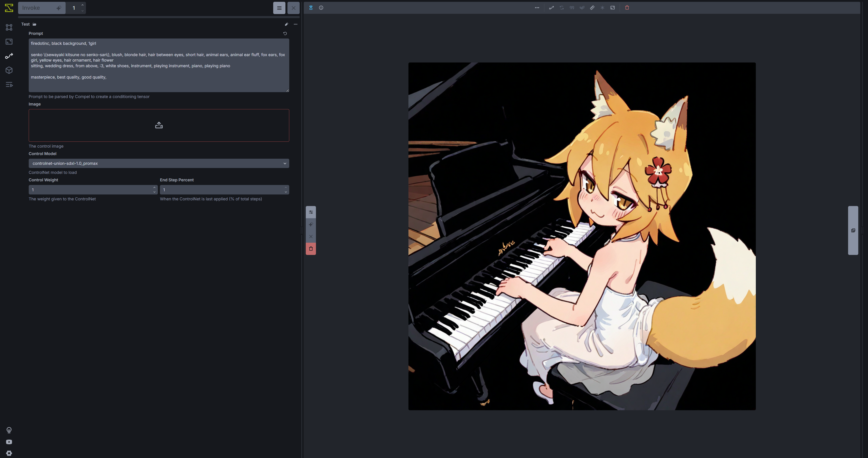Click the gallery toggle button at right edge
Screen dimensions: 868x458
click(853, 230)
